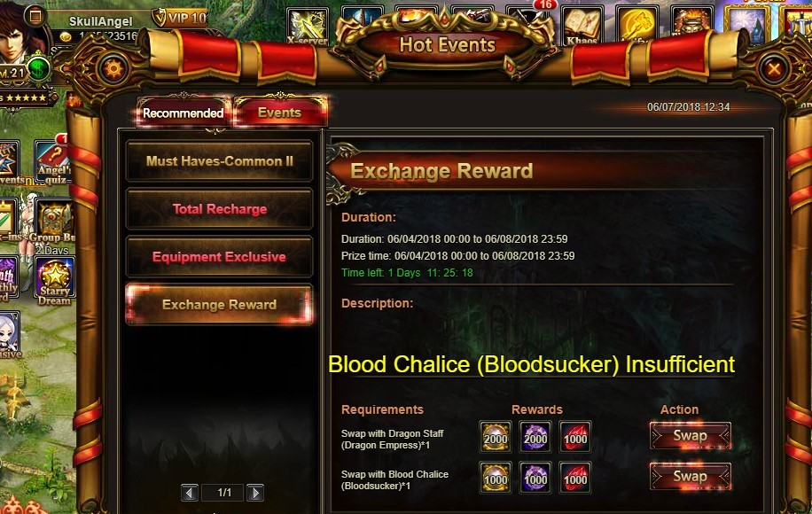Select the Recommended tab
812x514 pixels.
pos(183,113)
